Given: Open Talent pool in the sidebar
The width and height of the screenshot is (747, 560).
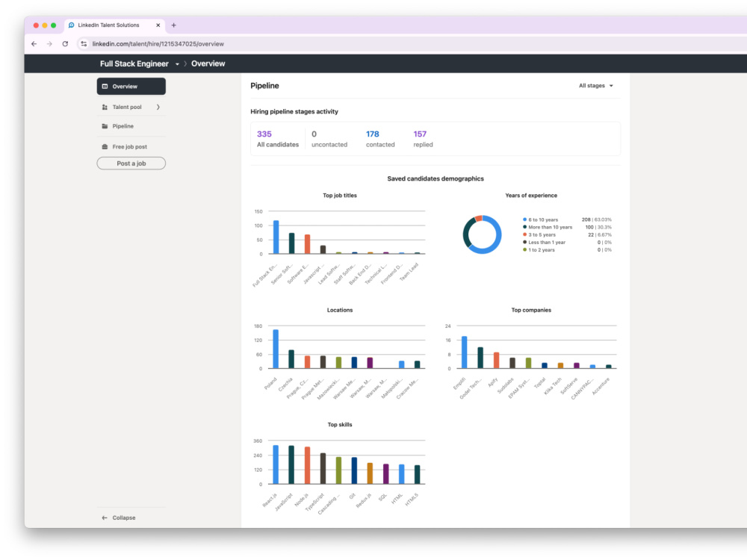Looking at the screenshot, I should click(131, 107).
